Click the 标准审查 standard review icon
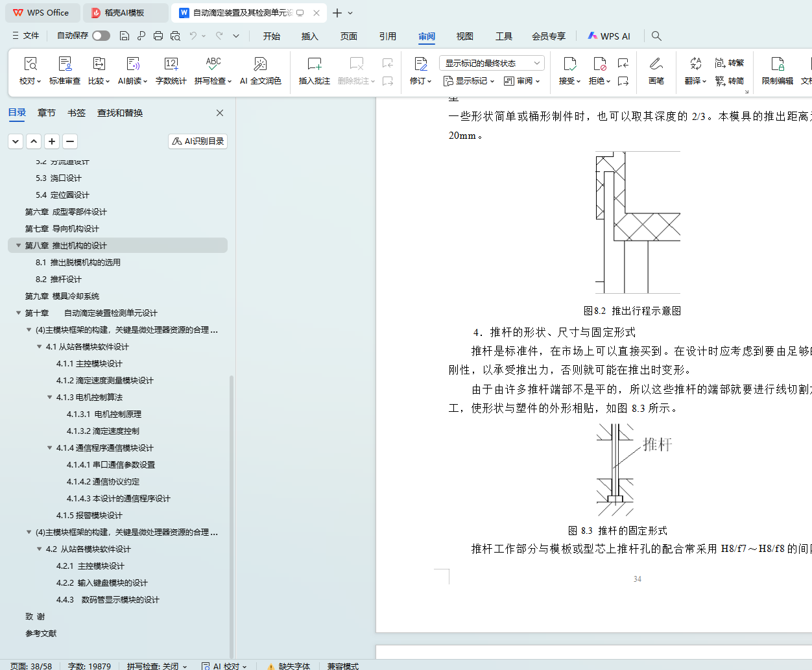Image resolution: width=812 pixels, height=670 pixels. (65, 64)
